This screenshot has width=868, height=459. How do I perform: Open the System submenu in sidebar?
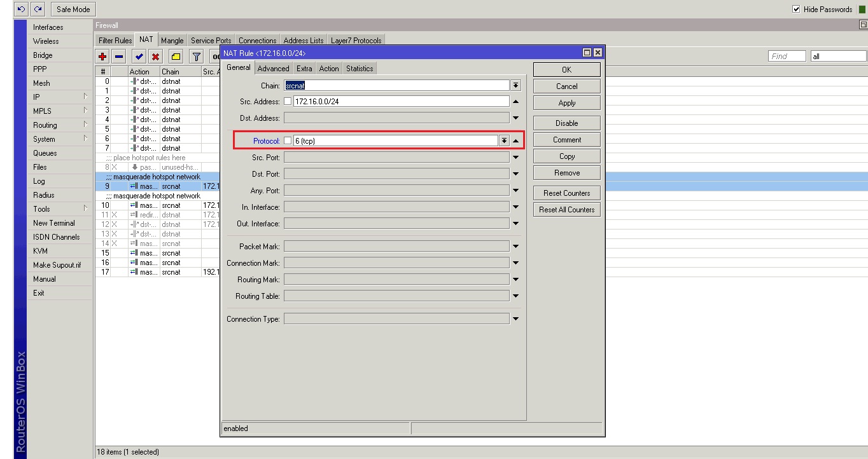pos(60,139)
